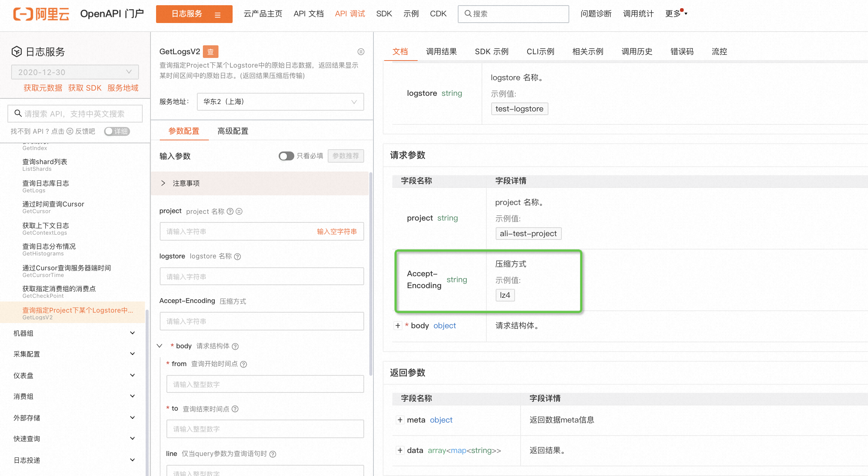Click the plus icon next to meta object
868x476 pixels.
(400, 420)
